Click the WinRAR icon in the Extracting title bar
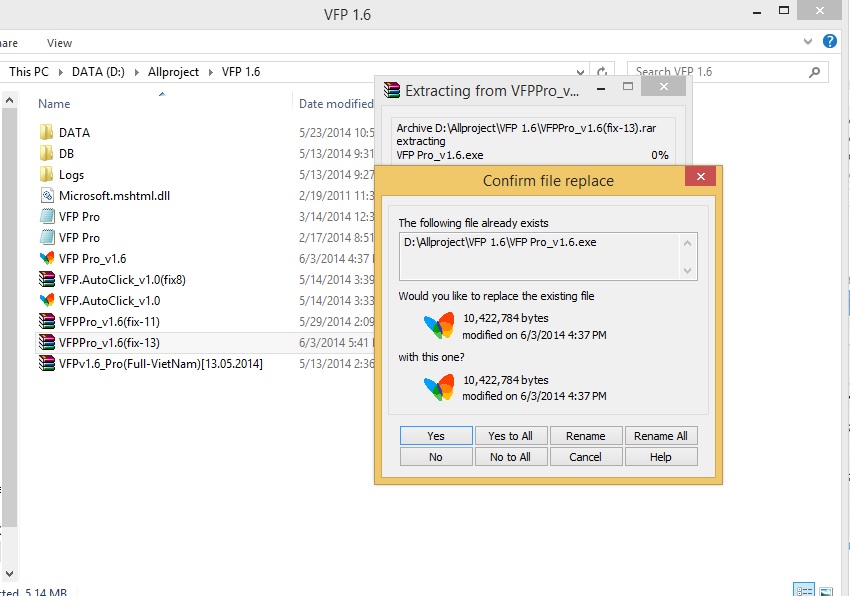 pos(392,90)
